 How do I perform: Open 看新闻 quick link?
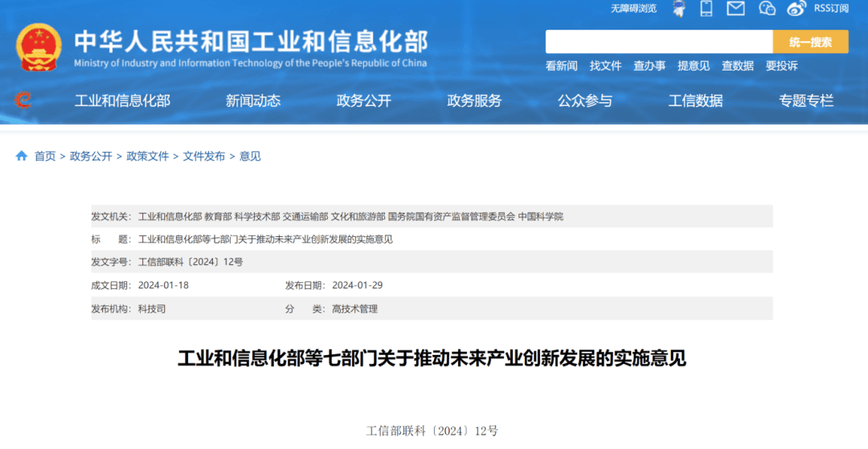click(561, 66)
